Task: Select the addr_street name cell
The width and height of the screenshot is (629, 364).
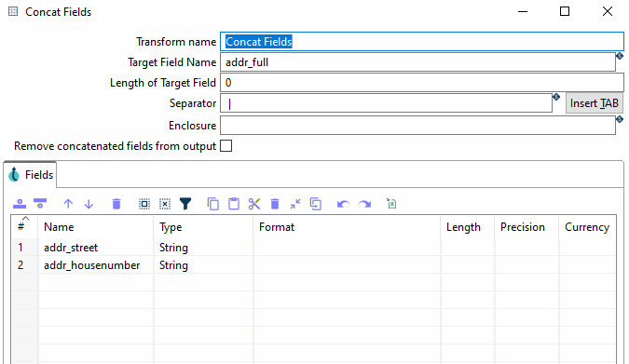Action: [x=96, y=248]
